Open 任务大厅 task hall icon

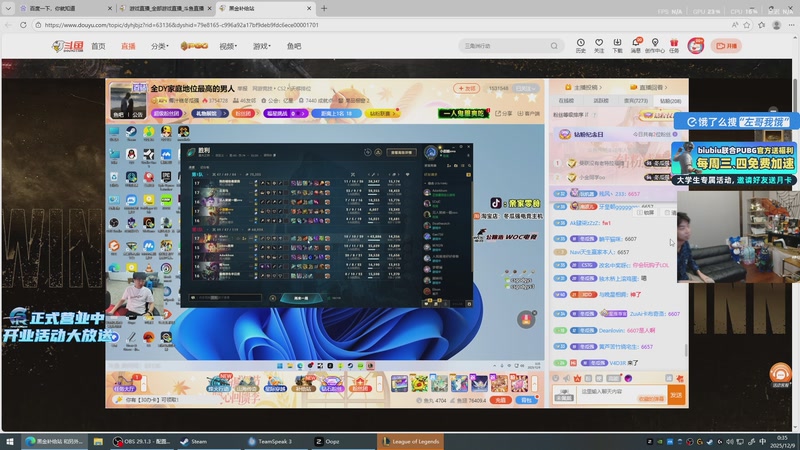[124, 383]
